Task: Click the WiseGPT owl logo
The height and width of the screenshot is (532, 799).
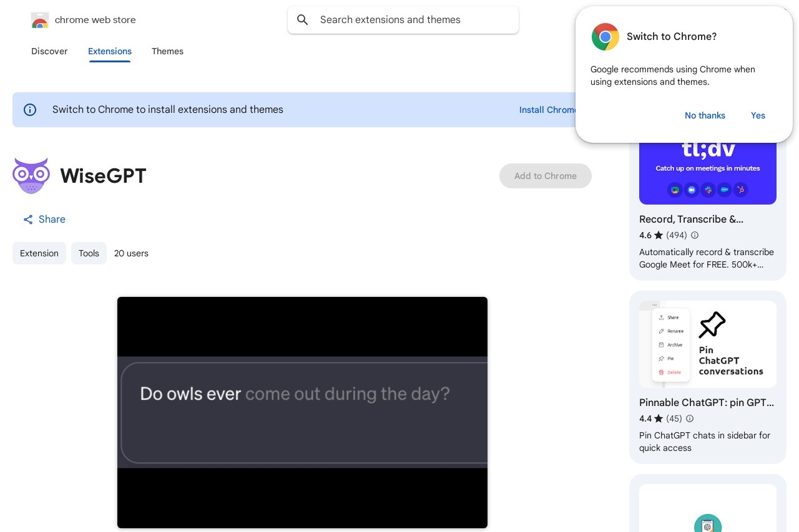Action: (31, 176)
